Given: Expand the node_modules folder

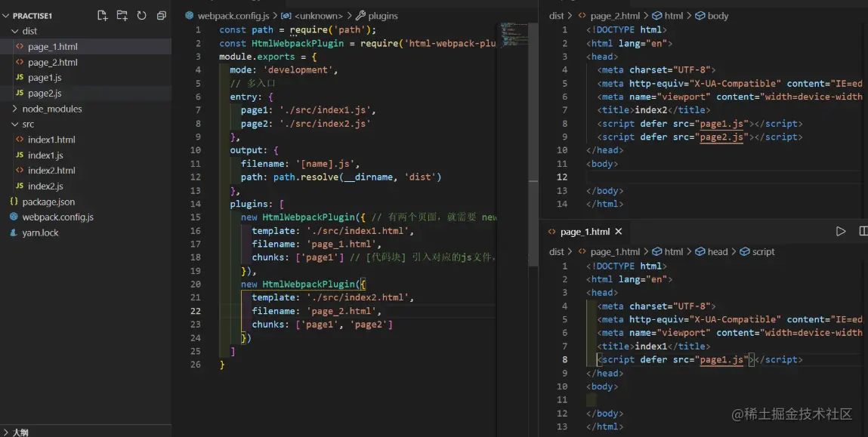Looking at the screenshot, I should pos(15,109).
